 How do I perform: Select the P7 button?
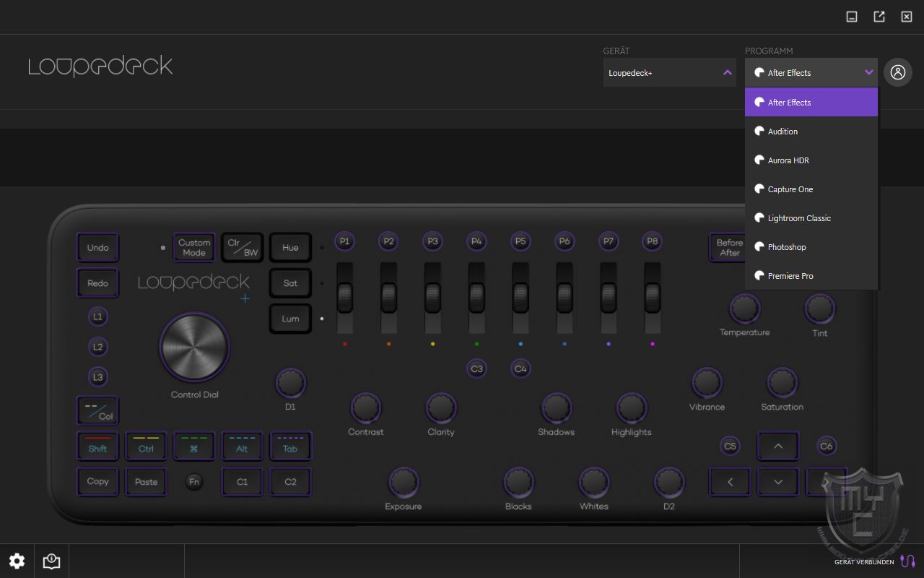click(x=609, y=241)
